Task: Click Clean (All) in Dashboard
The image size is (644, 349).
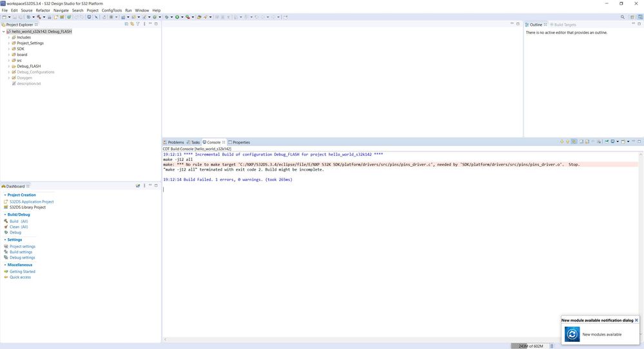Action: 19,227
